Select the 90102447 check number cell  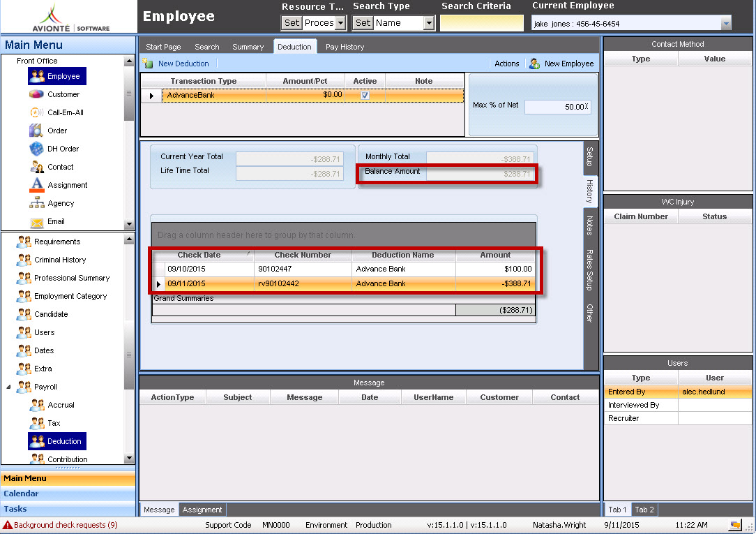point(303,269)
